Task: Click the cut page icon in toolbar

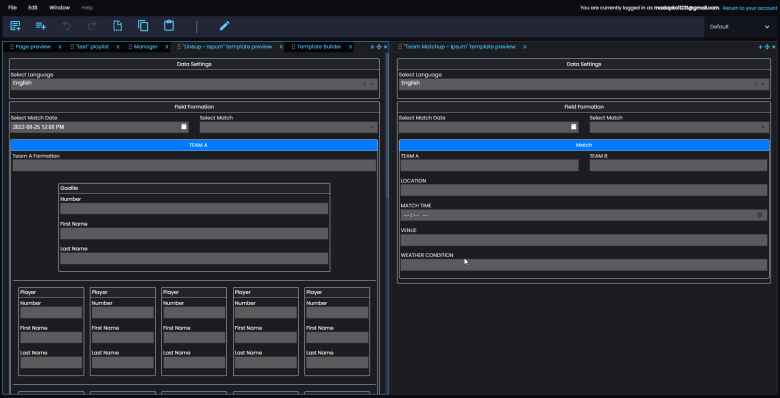Action: pyautogui.click(x=117, y=26)
